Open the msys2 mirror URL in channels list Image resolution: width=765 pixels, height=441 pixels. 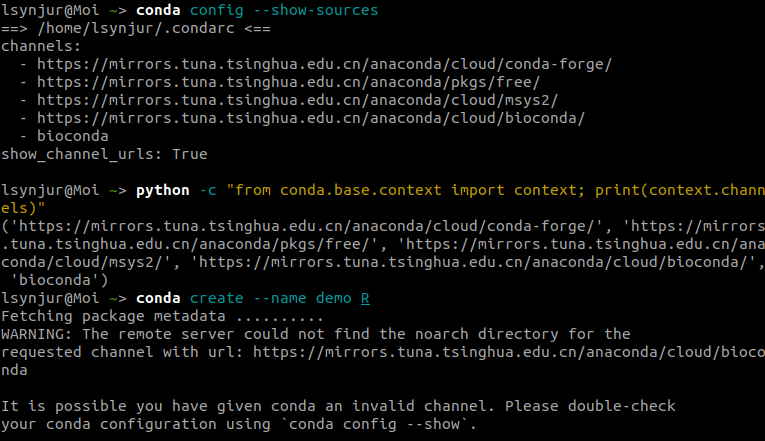[297, 100]
